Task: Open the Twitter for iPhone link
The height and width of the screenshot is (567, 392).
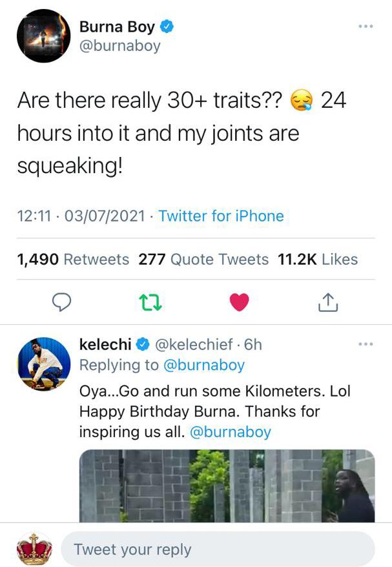Action: [x=221, y=216]
